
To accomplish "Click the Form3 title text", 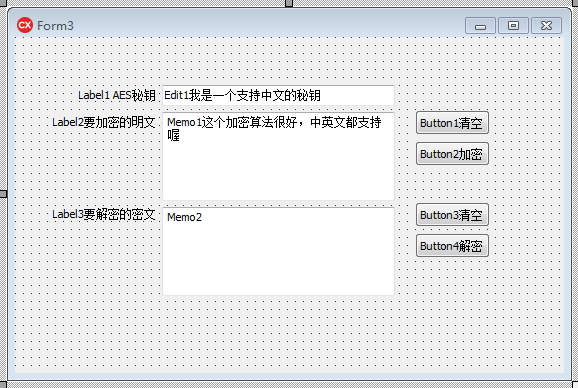I will (55, 26).
